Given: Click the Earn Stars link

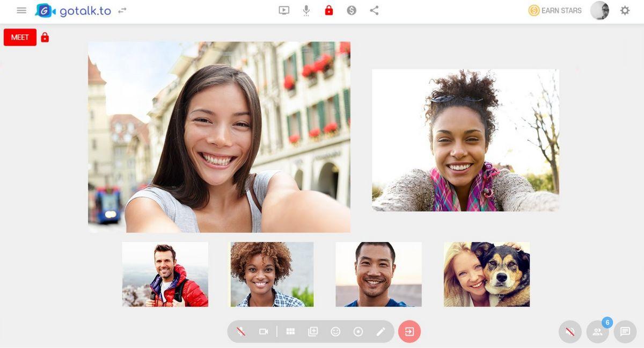Looking at the screenshot, I should tap(555, 10).
